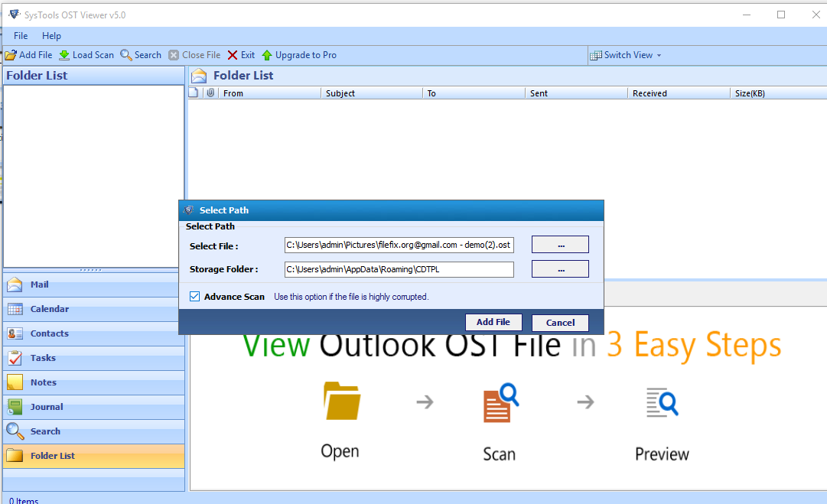Click the Add File toolbar icon
Screen dimensions: 827x504
[x=11, y=55]
